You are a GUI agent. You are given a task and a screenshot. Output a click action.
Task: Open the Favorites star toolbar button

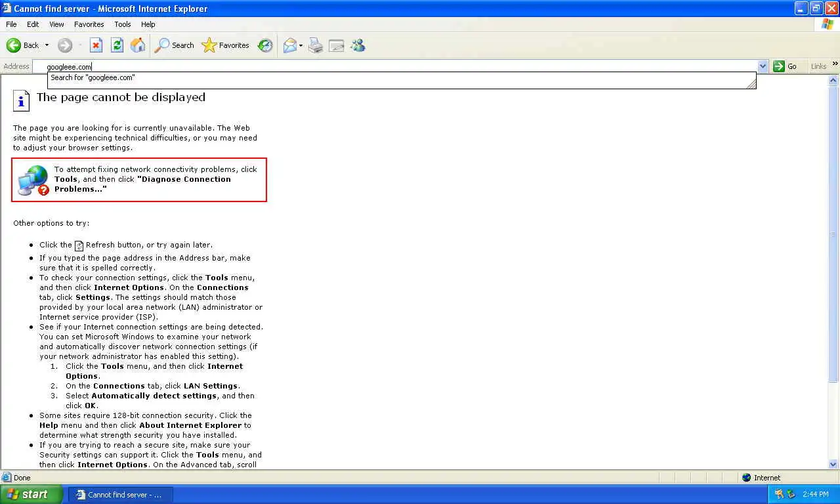[226, 45]
